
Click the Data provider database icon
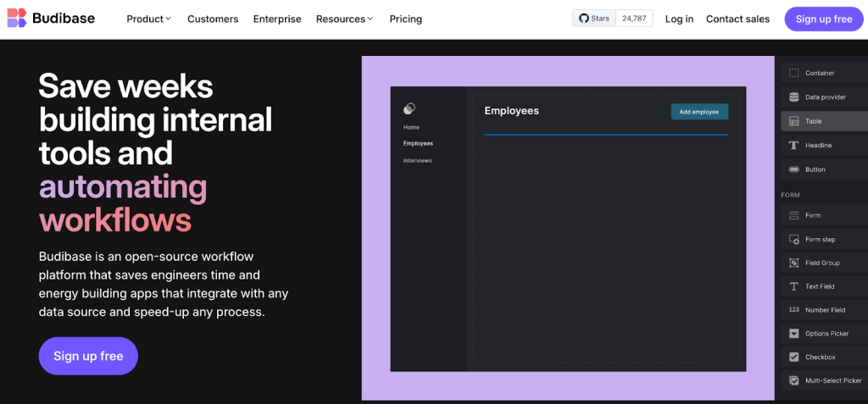(793, 97)
